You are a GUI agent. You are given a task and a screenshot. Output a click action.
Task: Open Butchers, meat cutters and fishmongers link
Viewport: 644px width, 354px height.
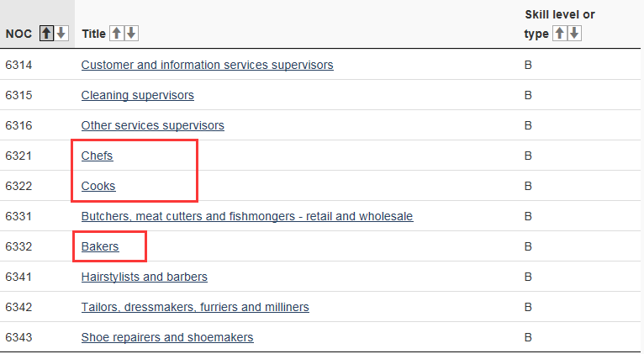[247, 216]
